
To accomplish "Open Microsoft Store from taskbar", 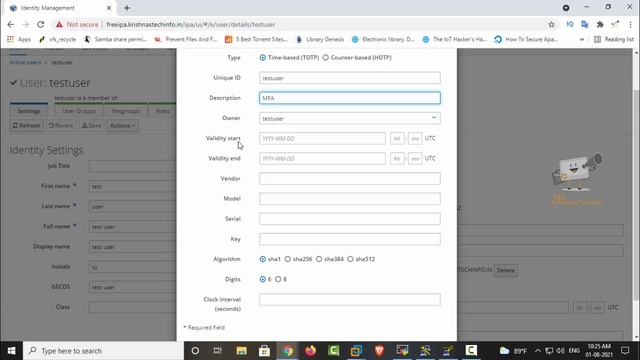I will 264,351.
